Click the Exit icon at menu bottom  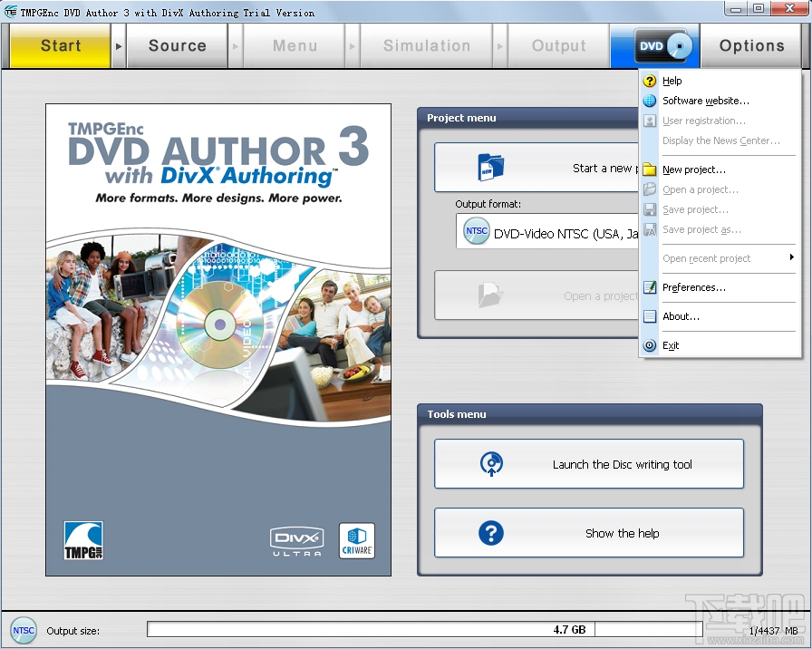[x=651, y=345]
